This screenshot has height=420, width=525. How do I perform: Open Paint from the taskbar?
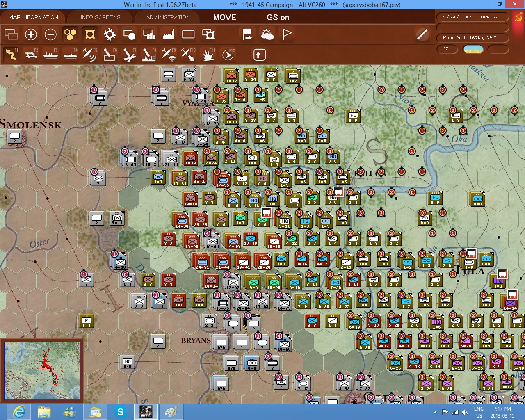[171, 412]
